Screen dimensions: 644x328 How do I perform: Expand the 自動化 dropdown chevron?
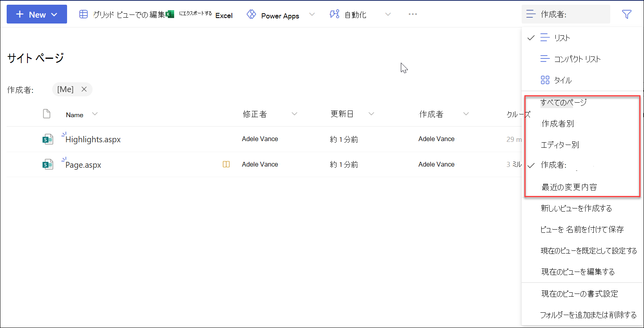(x=388, y=14)
